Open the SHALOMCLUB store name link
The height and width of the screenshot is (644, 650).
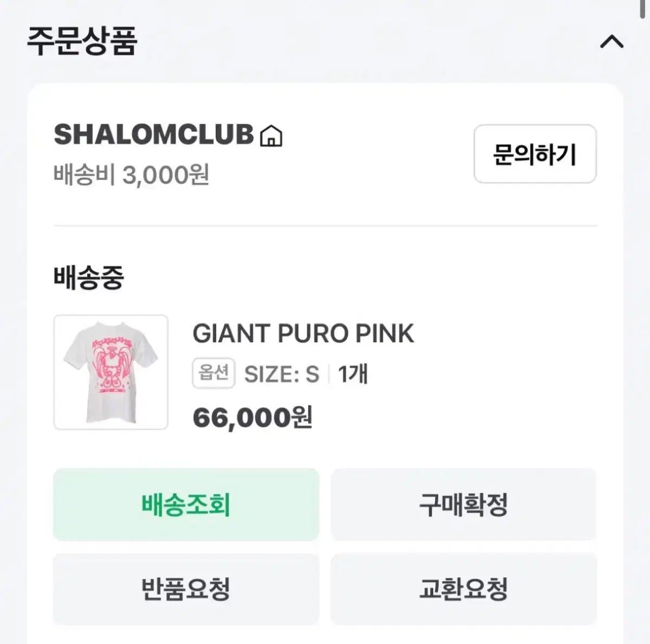coord(154,134)
